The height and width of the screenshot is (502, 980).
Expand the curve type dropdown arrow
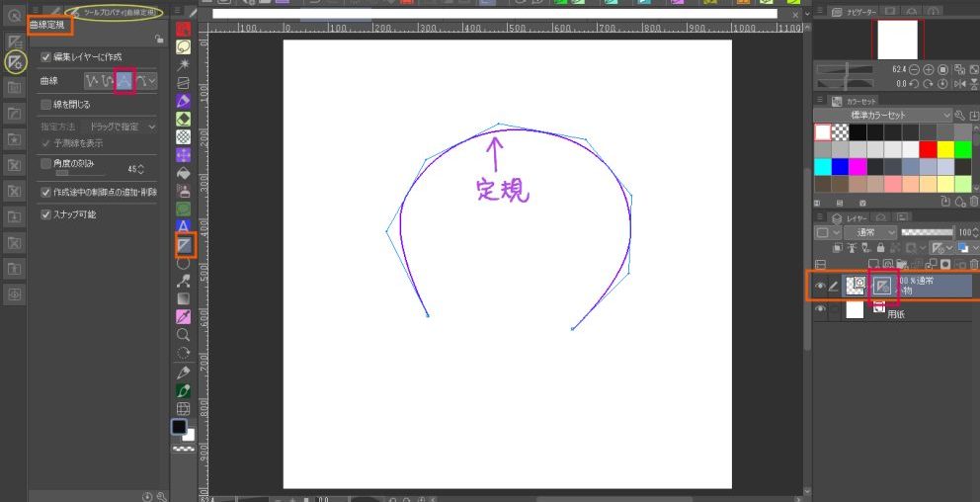152,81
